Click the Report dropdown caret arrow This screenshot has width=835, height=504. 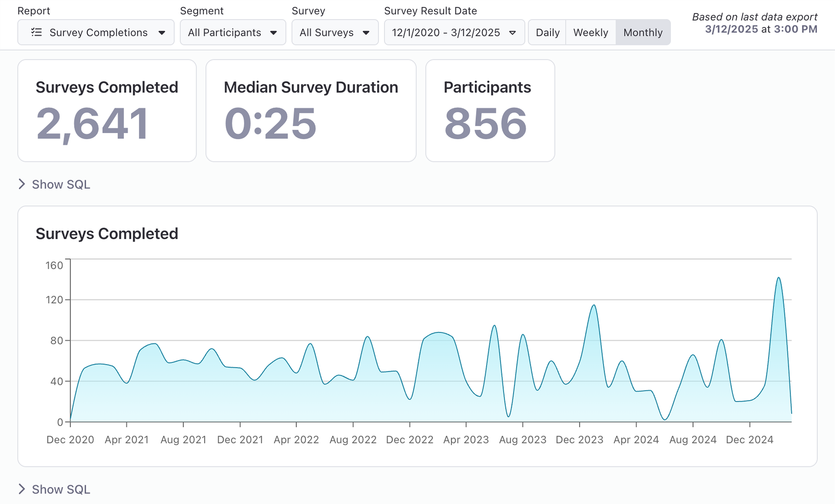162,32
